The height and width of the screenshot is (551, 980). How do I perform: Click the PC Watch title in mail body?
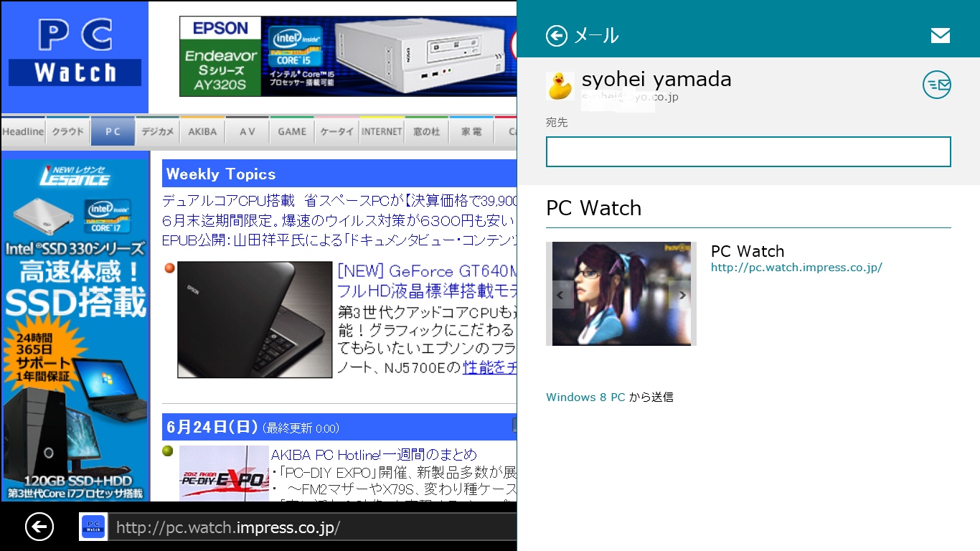tap(748, 251)
